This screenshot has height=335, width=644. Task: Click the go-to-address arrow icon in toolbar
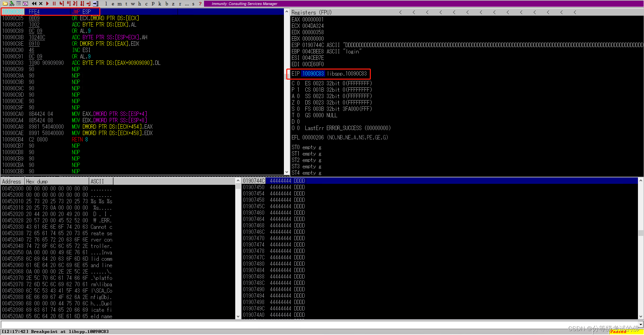coord(96,4)
